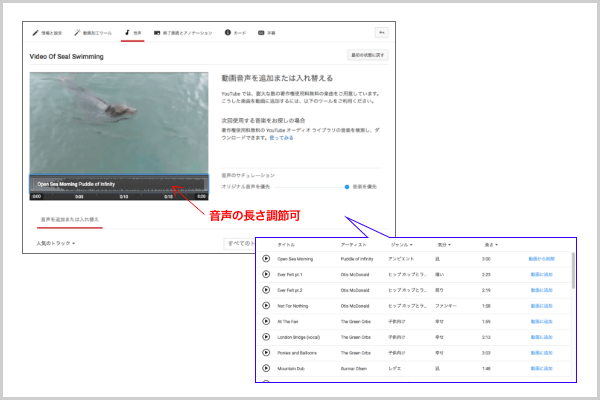Select the 音声 music note tab
This screenshot has height=400, width=600.
pyautogui.click(x=133, y=33)
